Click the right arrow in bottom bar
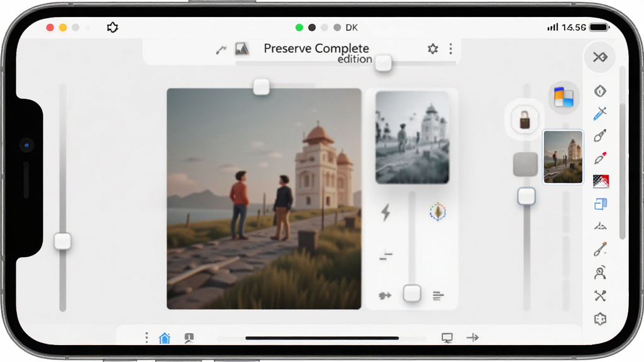This screenshot has width=644, height=362. point(473,337)
